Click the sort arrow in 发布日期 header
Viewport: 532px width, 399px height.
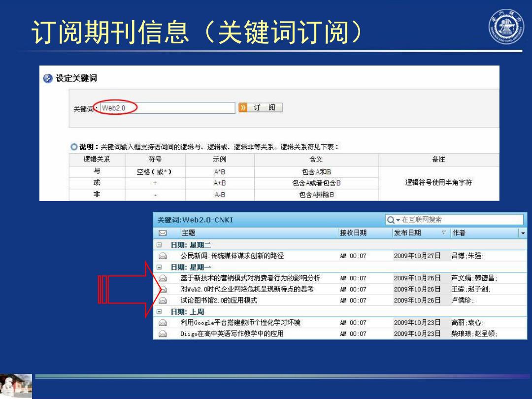[444, 233]
